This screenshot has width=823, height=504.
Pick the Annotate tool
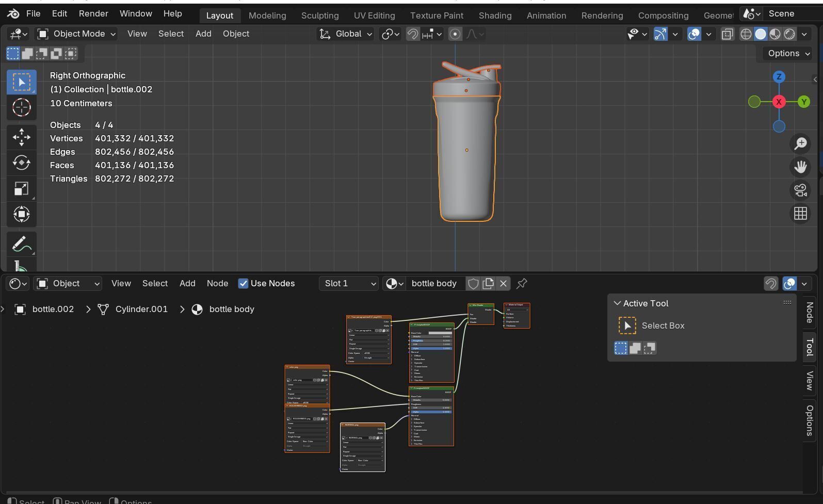[22, 244]
